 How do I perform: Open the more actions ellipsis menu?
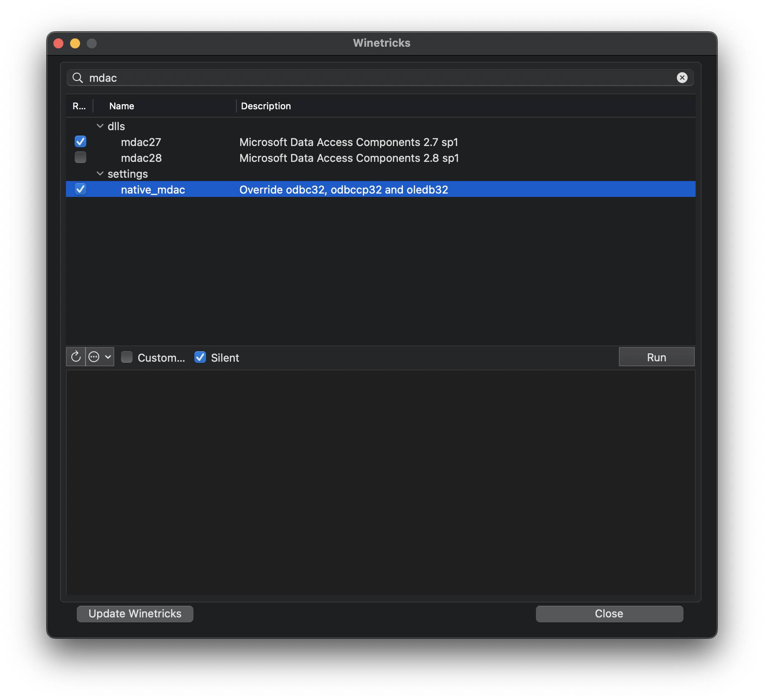point(100,357)
